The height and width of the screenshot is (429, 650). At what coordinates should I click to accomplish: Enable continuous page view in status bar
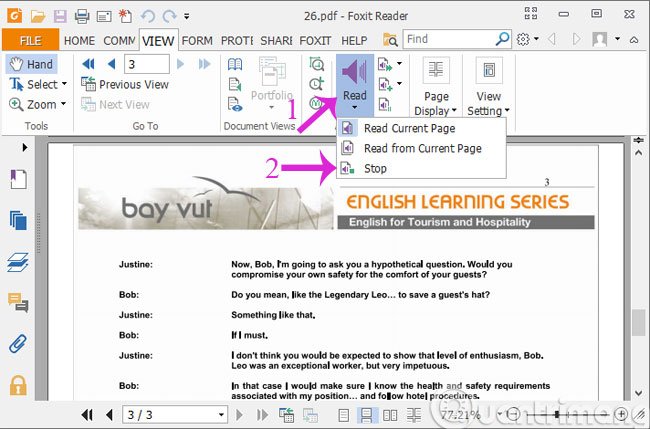366,415
